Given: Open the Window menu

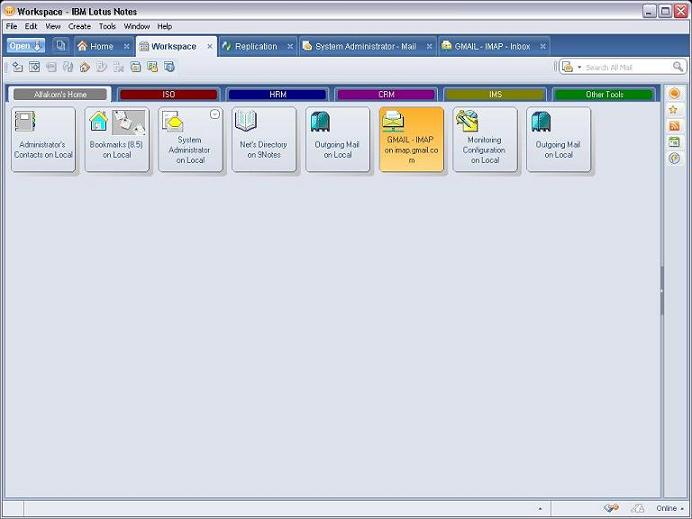Looking at the screenshot, I should [x=137, y=26].
